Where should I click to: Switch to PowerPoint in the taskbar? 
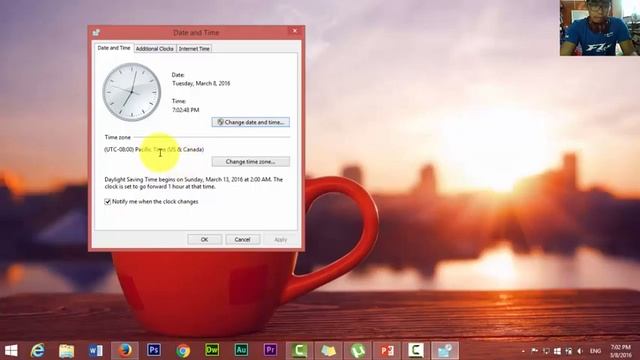point(387,350)
